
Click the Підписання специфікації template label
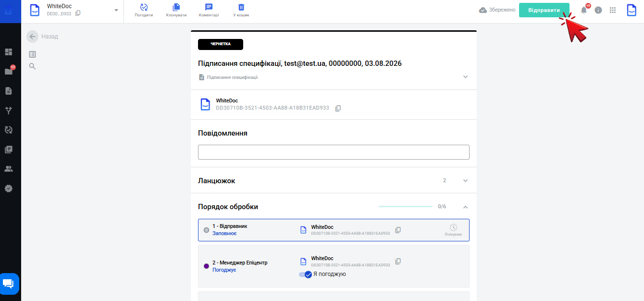(232, 77)
